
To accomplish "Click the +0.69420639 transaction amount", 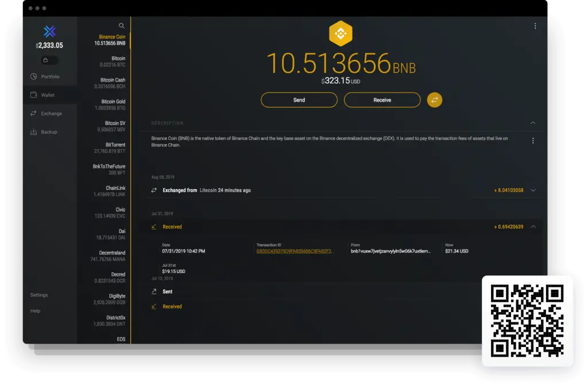I will [509, 227].
